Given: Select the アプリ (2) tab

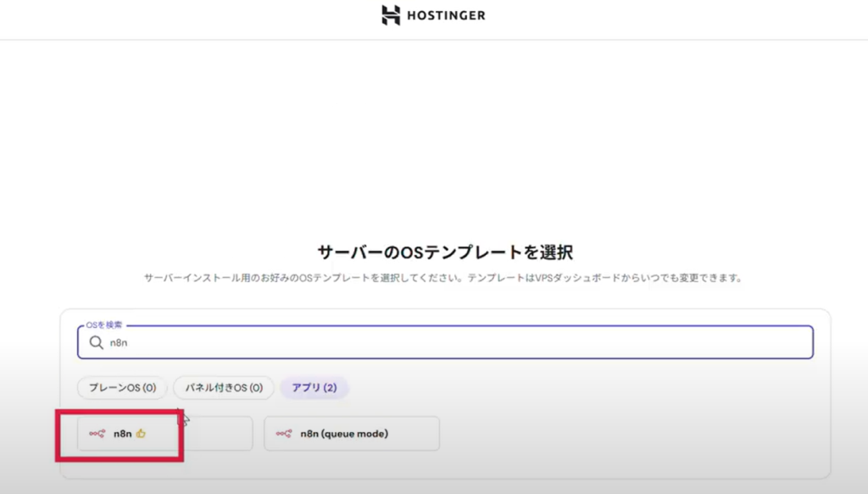Looking at the screenshot, I should (x=314, y=387).
